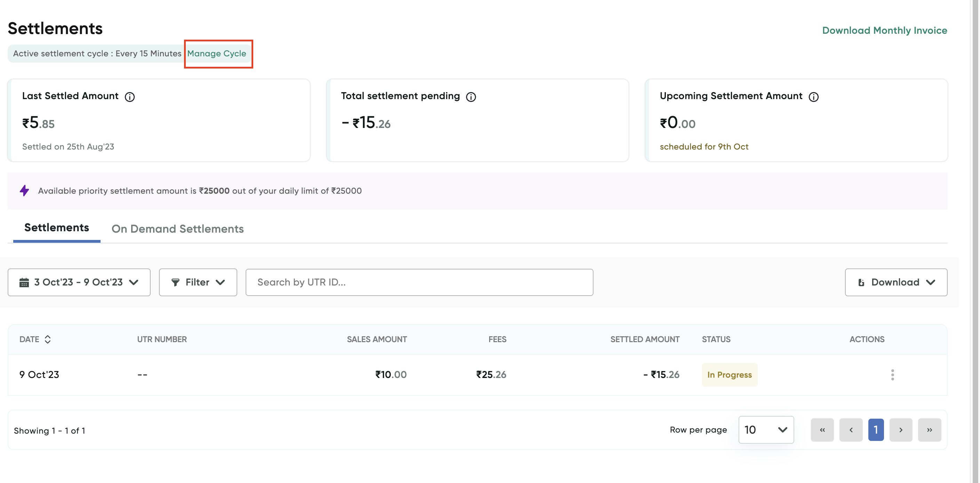
Task: Click page number 1 button
Action: (876, 430)
